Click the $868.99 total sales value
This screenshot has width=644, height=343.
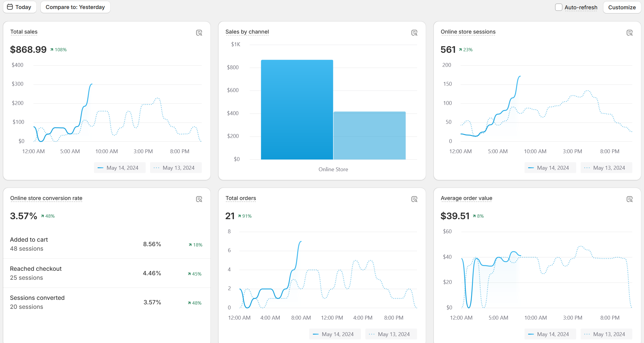(28, 49)
